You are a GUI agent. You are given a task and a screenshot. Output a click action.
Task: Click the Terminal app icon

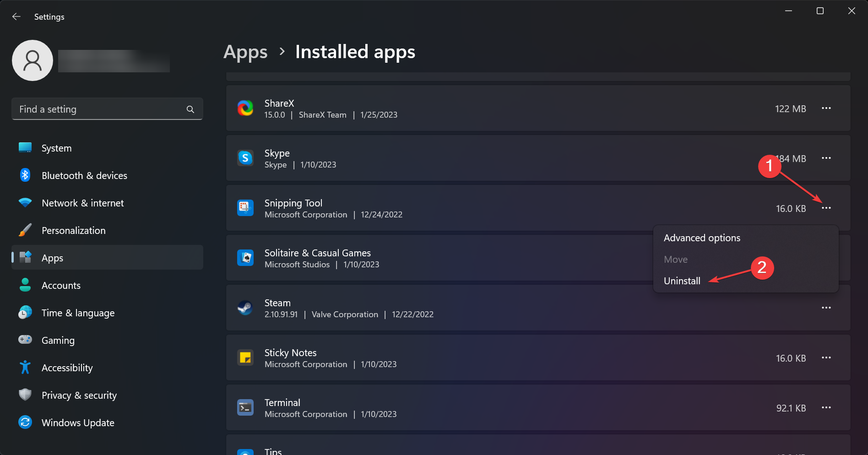(x=245, y=407)
